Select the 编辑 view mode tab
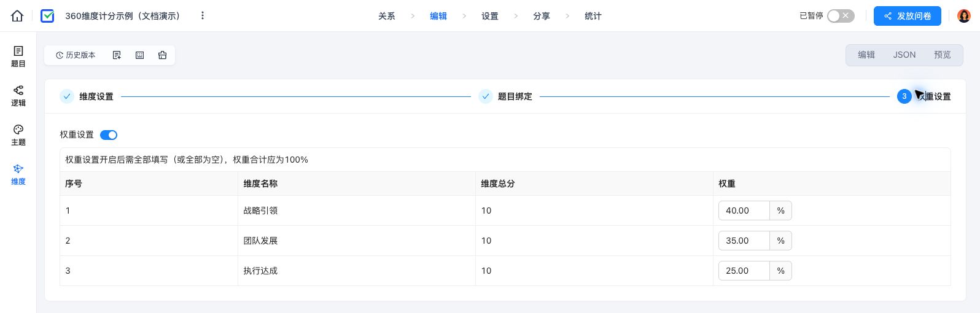 tap(866, 55)
